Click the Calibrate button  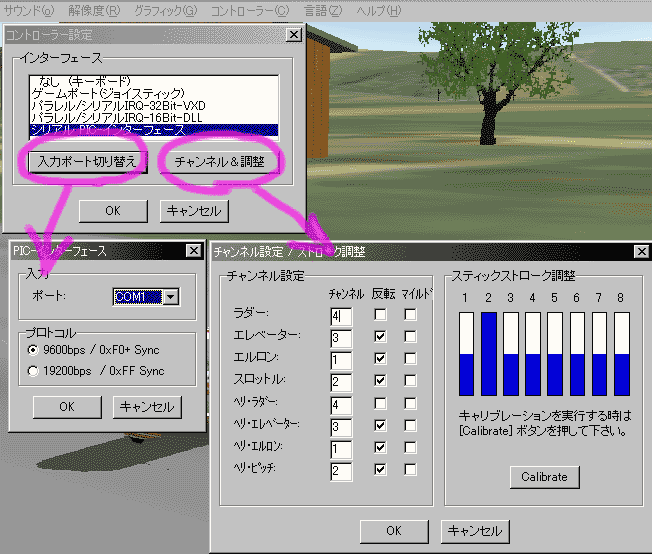544,477
